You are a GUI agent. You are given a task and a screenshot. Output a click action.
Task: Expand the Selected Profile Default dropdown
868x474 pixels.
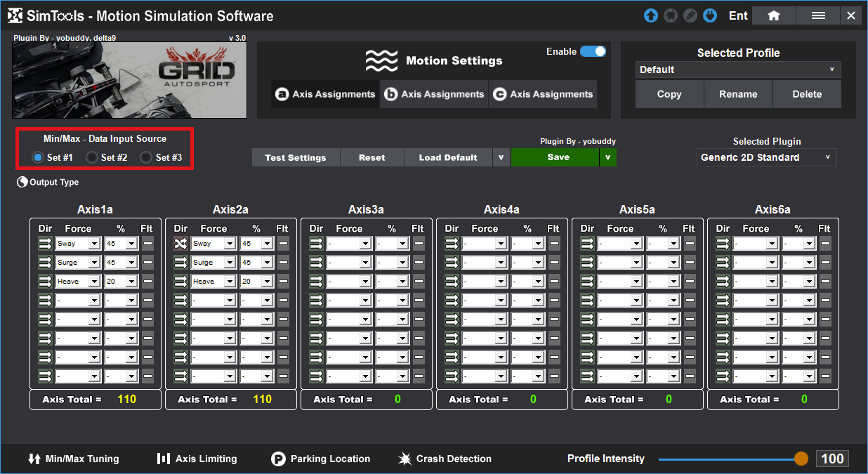738,70
